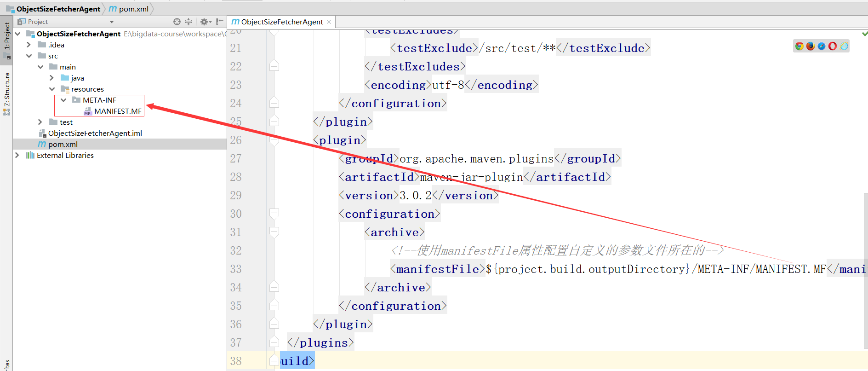Click org.apache.maven.plugins groupId value
Screen dimensions: 868x371
click(476, 159)
